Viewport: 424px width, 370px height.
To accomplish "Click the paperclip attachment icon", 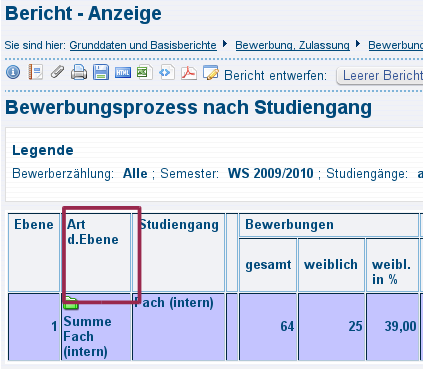I will coord(57,72).
